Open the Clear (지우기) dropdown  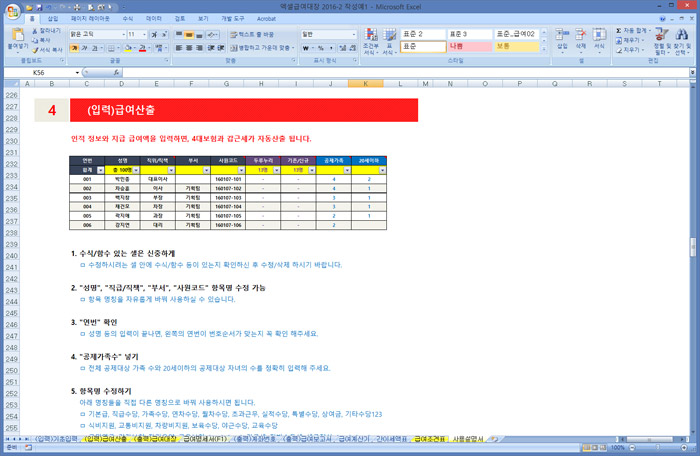(x=630, y=50)
